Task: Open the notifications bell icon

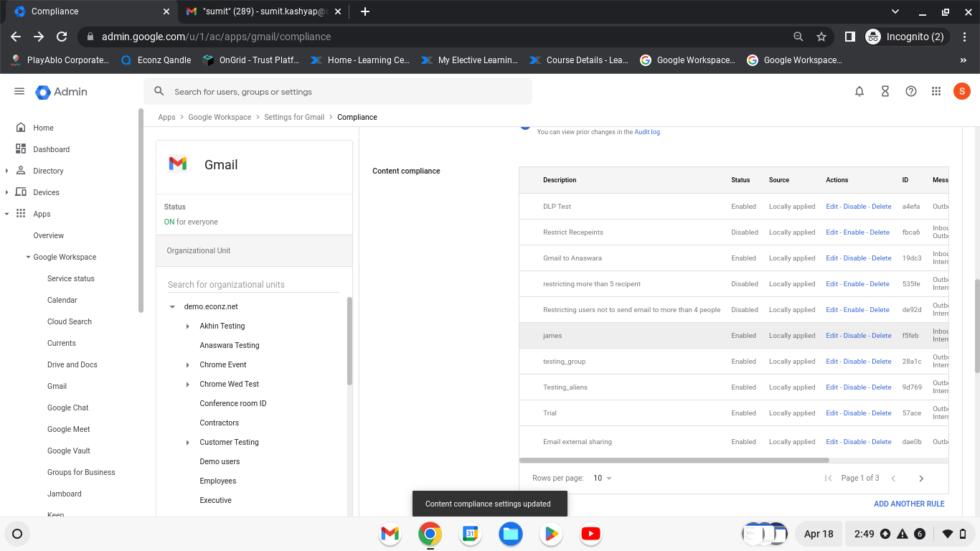Action: pos(859,91)
